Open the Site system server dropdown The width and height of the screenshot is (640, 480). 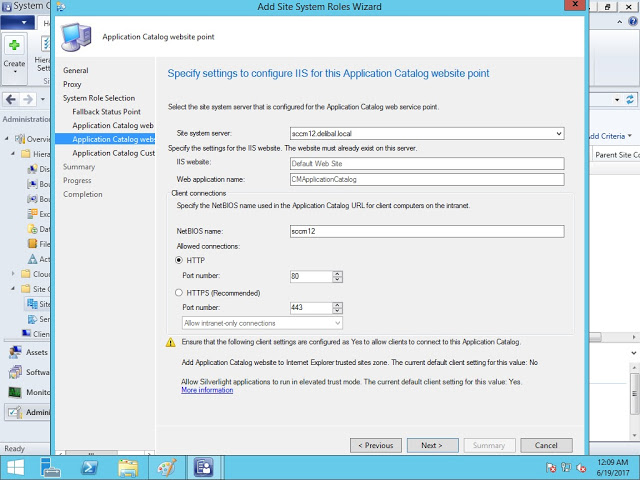tap(558, 133)
